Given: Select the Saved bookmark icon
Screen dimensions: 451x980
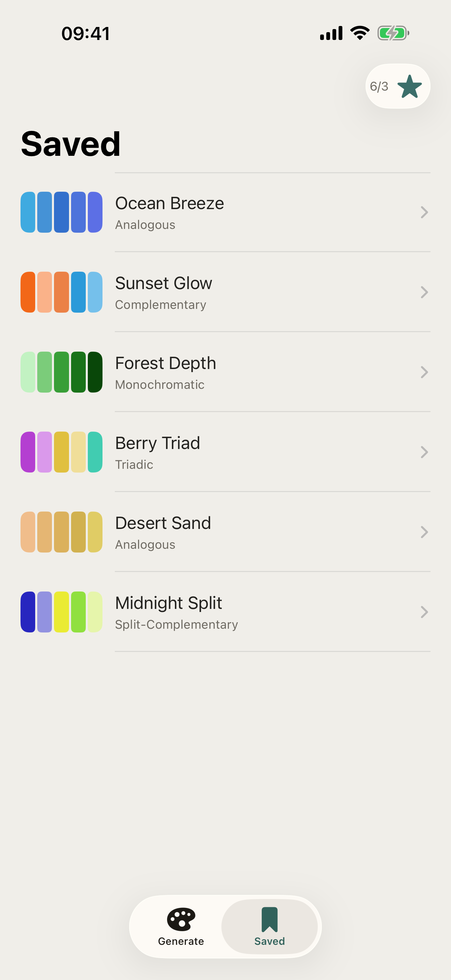Looking at the screenshot, I should pos(270,919).
